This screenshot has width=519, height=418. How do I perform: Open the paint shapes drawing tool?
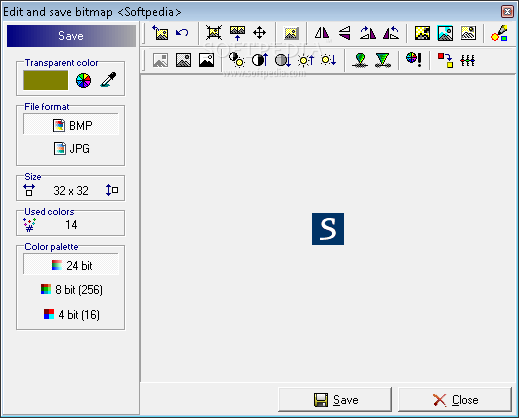[499, 33]
